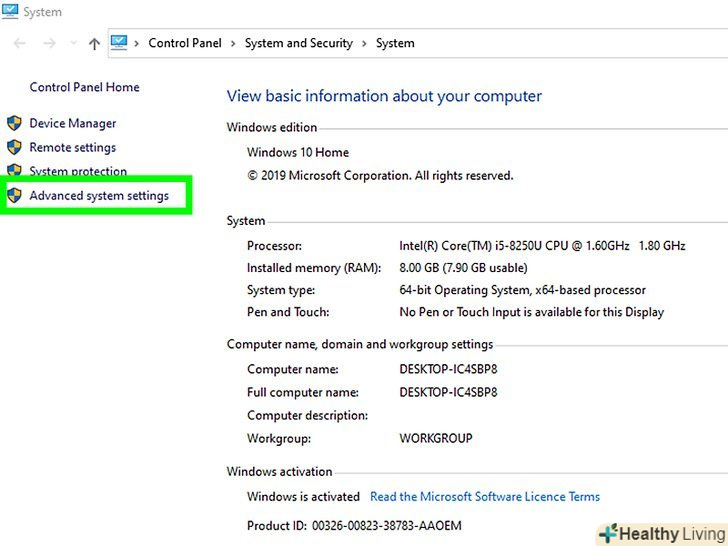Click the 'Windows is activated' text
The image size is (728, 546).
click(303, 497)
